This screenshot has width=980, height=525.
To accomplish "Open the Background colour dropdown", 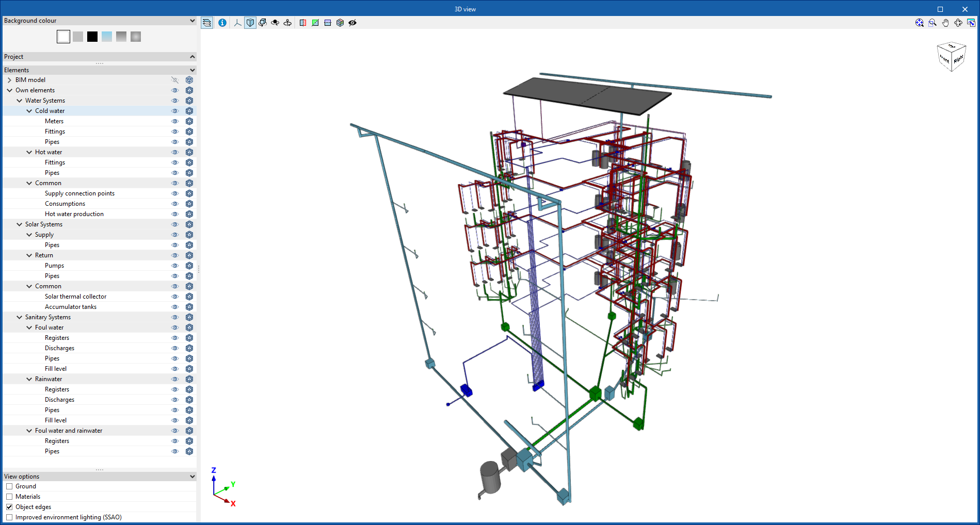I will [x=192, y=21].
